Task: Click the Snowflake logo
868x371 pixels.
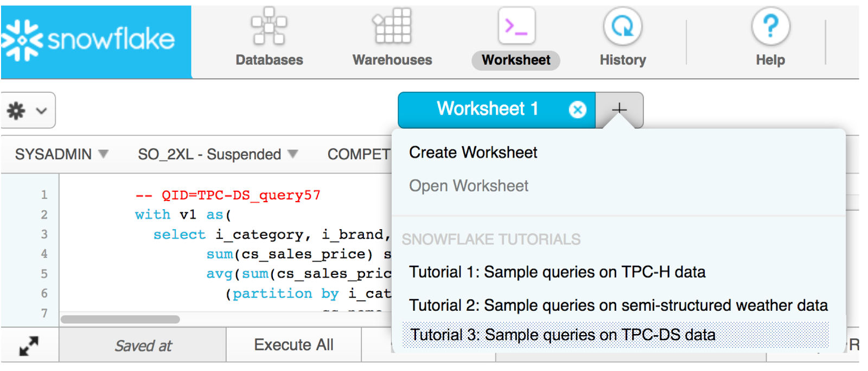Action: coord(90,40)
